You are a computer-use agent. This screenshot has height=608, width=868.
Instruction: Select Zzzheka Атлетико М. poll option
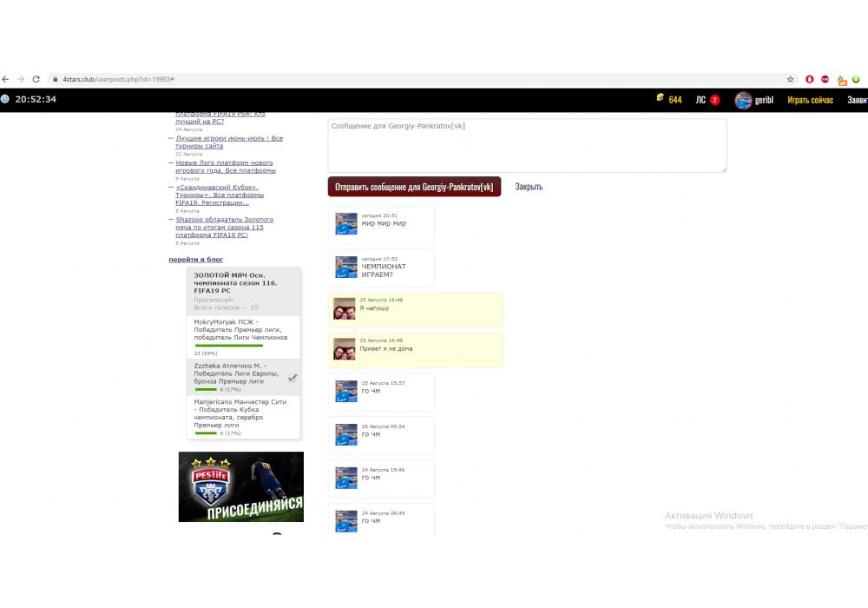tap(244, 377)
